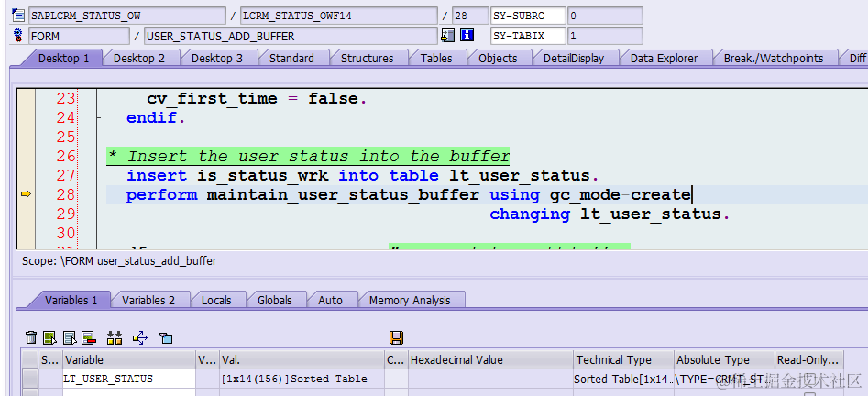Click the Hexadecimal Value column header
Image resolution: width=868 pixels, height=396 pixels.
coord(490,360)
